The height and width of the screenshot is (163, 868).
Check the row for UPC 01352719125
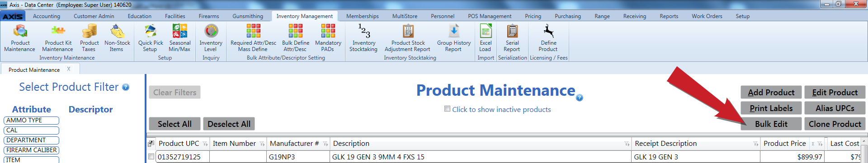pyautogui.click(x=151, y=157)
